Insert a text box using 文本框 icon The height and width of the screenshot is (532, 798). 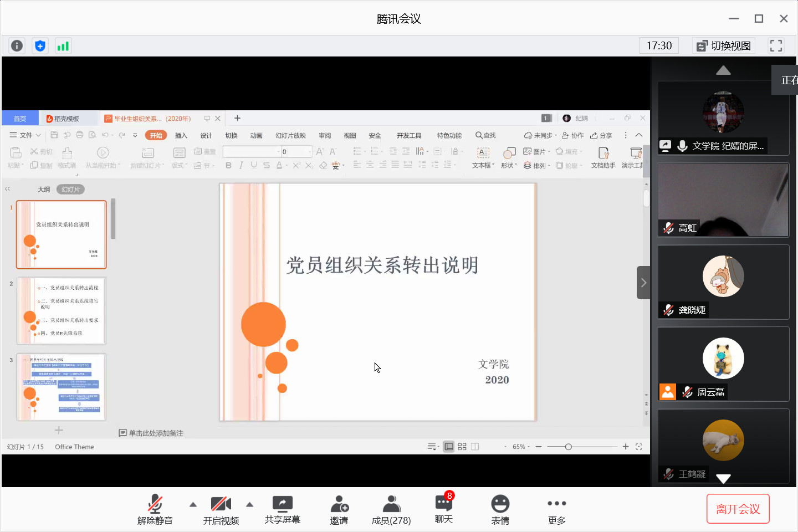coord(482,155)
